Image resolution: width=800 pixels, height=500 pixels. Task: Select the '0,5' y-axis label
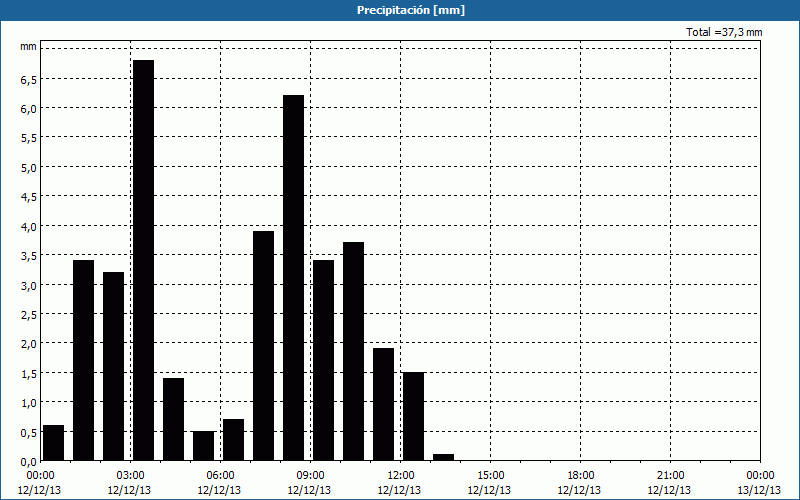tap(29, 433)
